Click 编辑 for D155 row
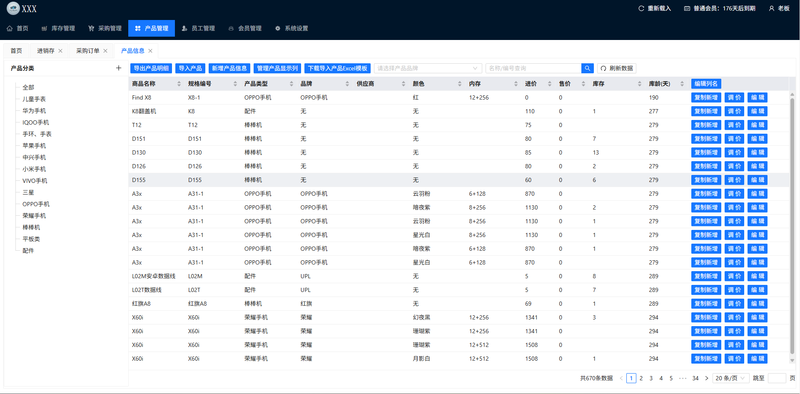Image resolution: width=800 pixels, height=394 pixels. click(x=758, y=180)
